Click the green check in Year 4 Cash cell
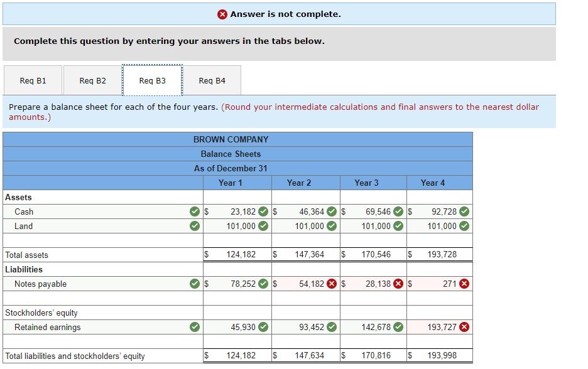The height and width of the screenshot is (369, 588). click(464, 211)
